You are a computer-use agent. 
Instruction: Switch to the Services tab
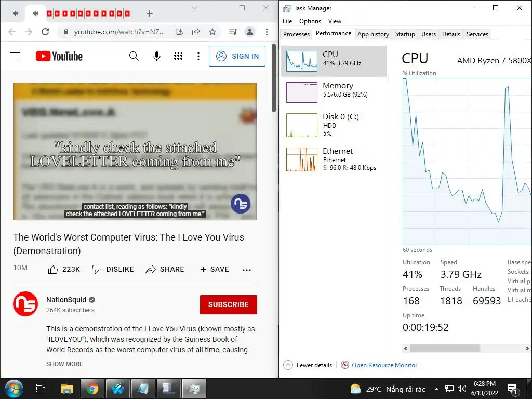(x=477, y=34)
